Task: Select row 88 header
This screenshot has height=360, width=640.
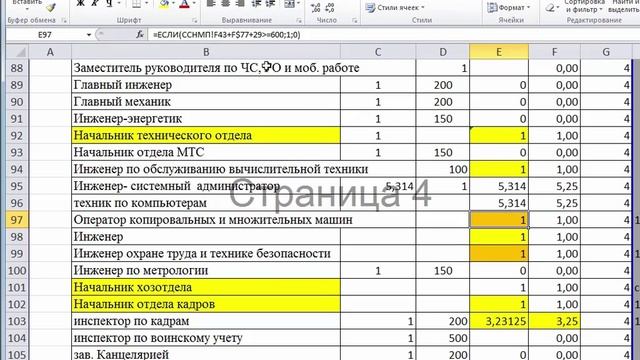Action: pos(17,68)
